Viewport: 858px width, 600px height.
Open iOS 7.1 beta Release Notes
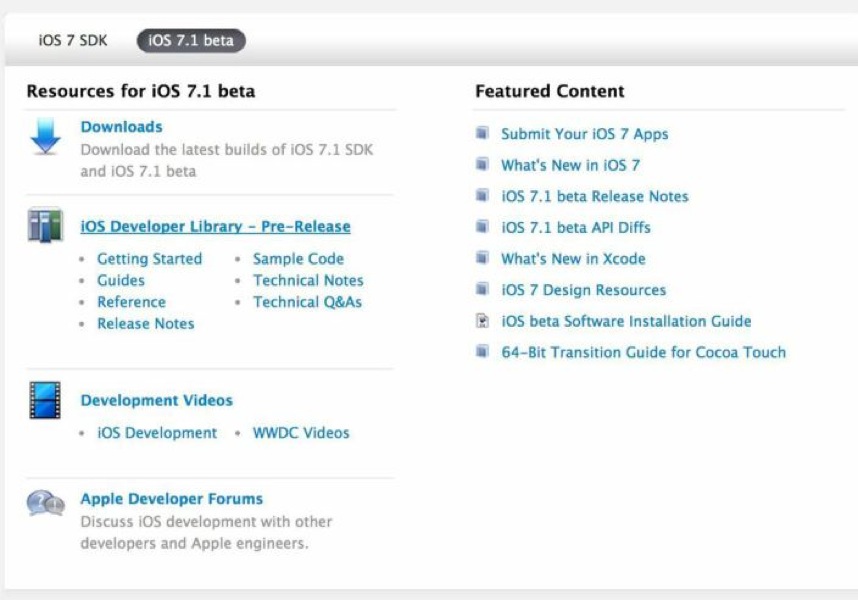click(x=595, y=196)
